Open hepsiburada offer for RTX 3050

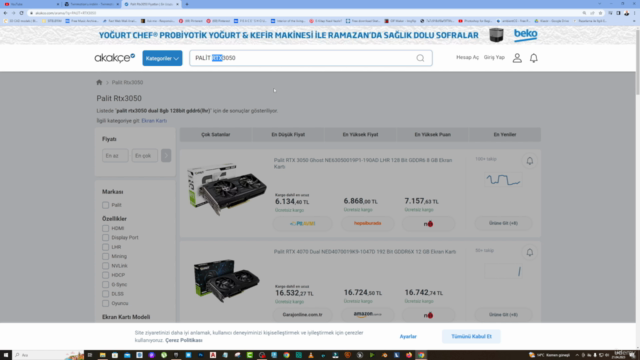click(x=367, y=223)
